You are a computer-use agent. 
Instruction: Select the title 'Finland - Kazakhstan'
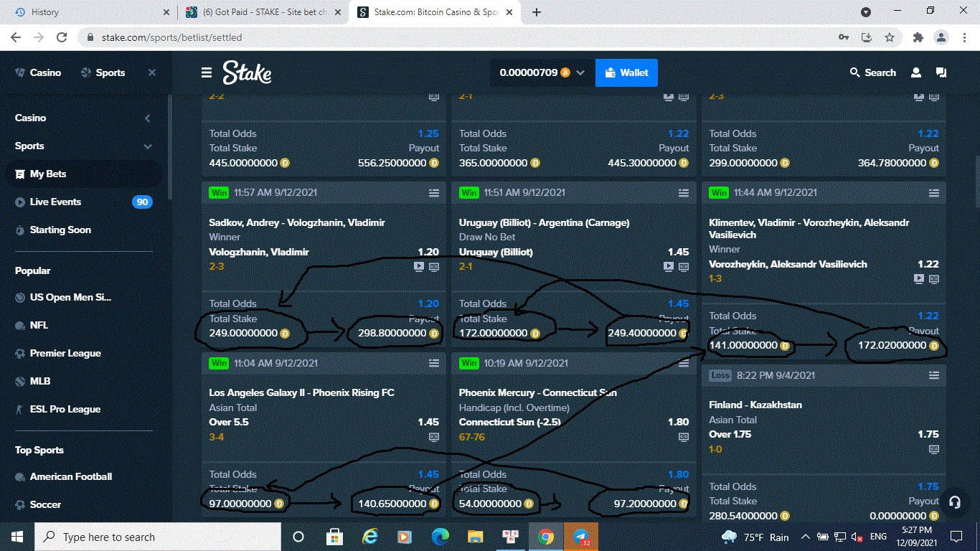coord(755,405)
